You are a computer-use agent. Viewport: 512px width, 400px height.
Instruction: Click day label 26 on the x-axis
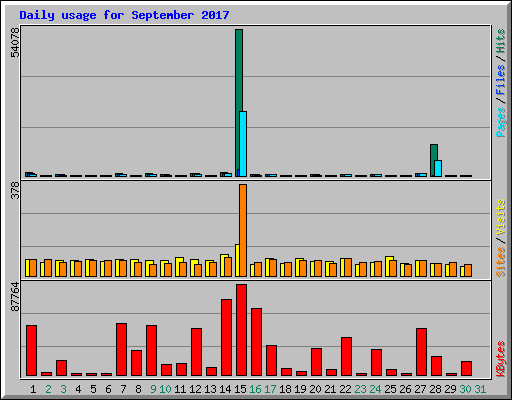pos(405,389)
